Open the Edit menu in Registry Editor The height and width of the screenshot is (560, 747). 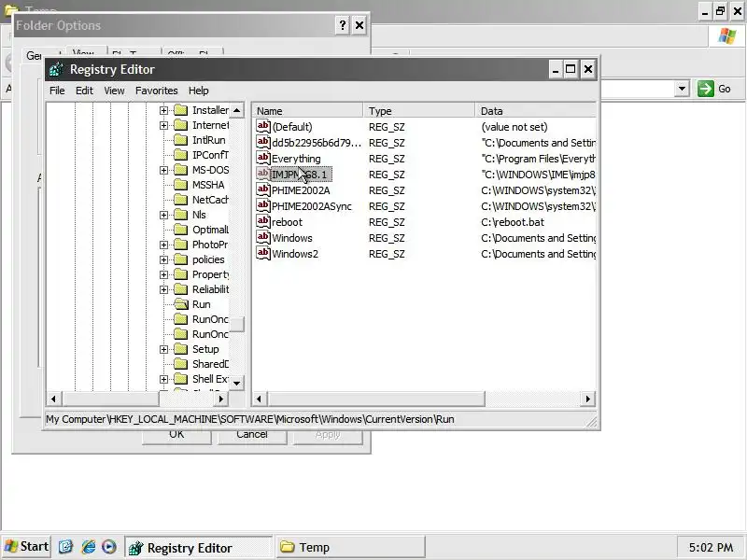(x=84, y=91)
